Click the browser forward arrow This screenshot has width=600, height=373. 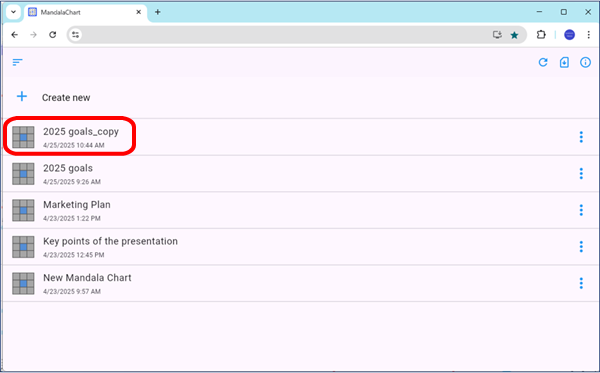coord(33,35)
